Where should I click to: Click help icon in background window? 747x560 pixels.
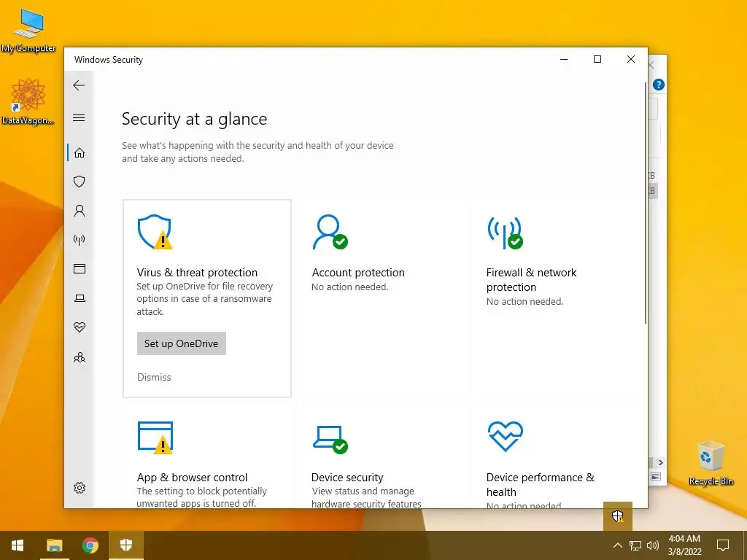point(659,85)
